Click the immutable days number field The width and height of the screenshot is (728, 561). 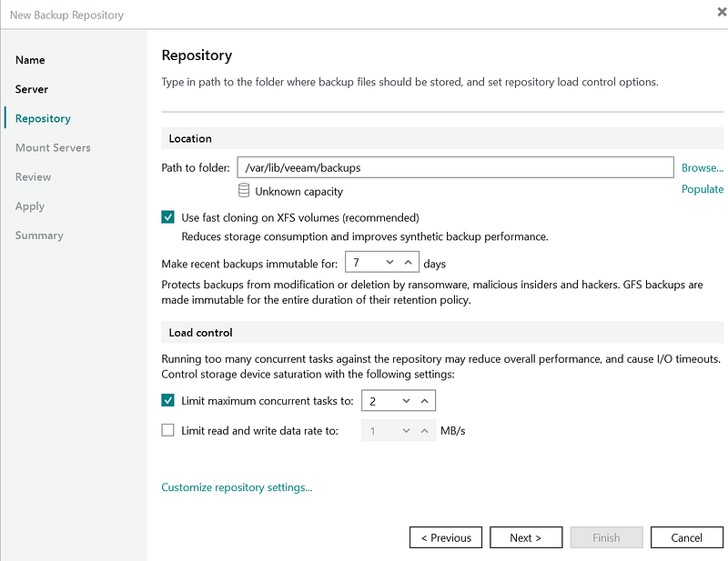[363, 263]
